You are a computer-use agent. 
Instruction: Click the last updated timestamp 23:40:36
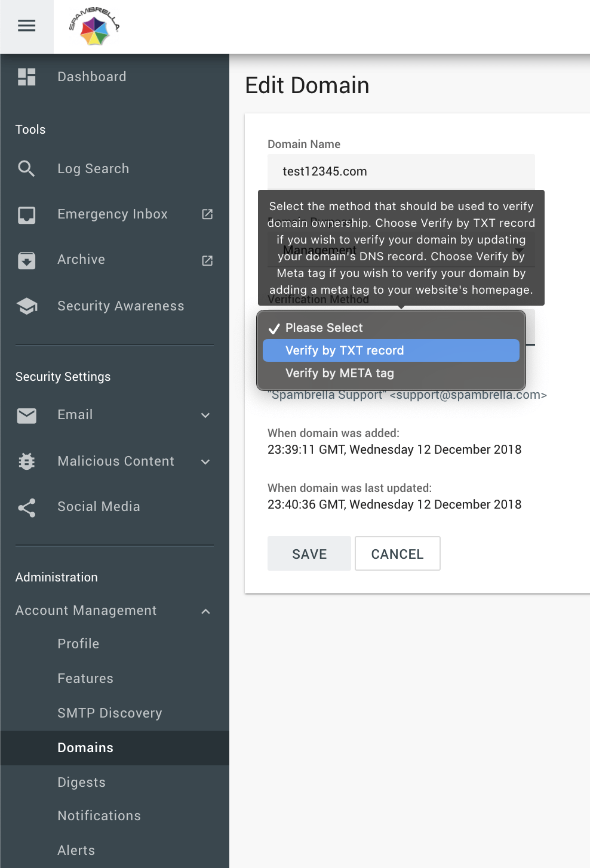[x=395, y=504]
